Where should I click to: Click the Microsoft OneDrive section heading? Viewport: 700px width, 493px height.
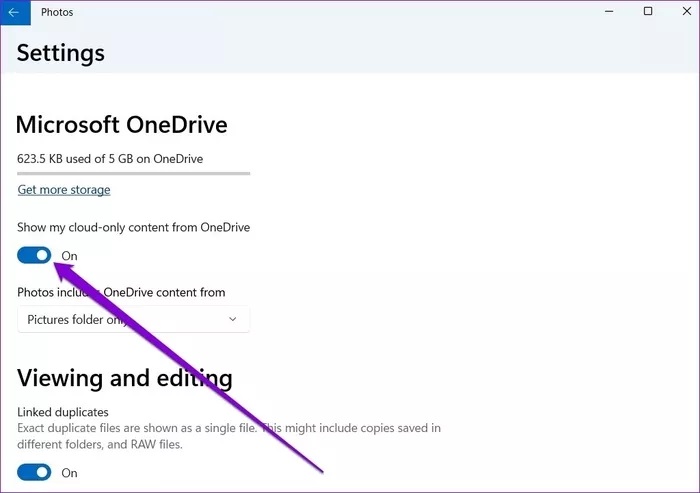pos(122,125)
